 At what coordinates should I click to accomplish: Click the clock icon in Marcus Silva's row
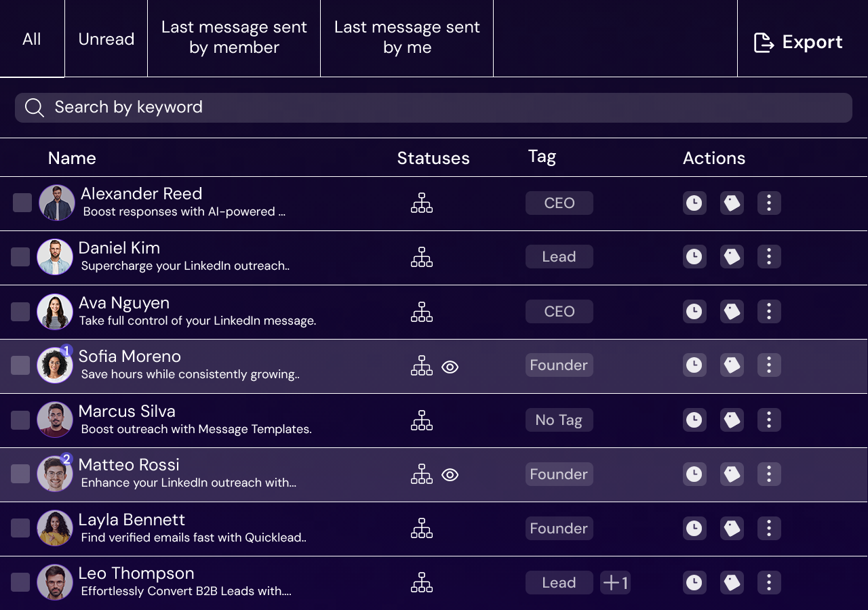pos(694,420)
